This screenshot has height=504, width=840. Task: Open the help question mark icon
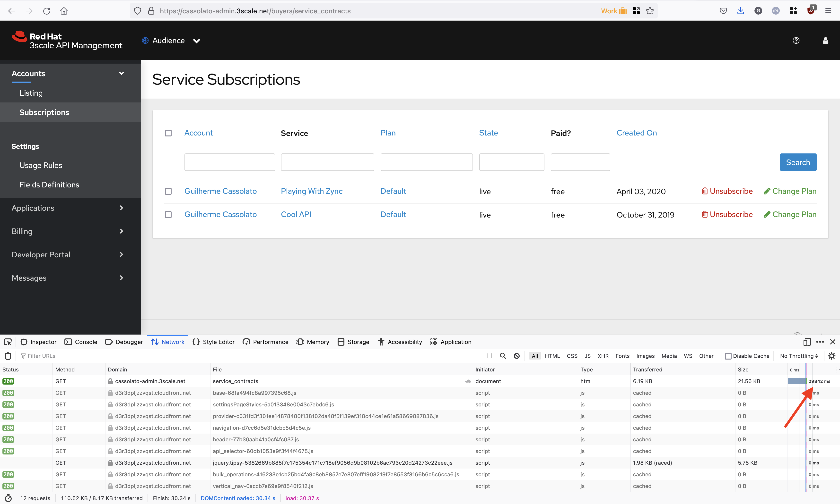(796, 41)
